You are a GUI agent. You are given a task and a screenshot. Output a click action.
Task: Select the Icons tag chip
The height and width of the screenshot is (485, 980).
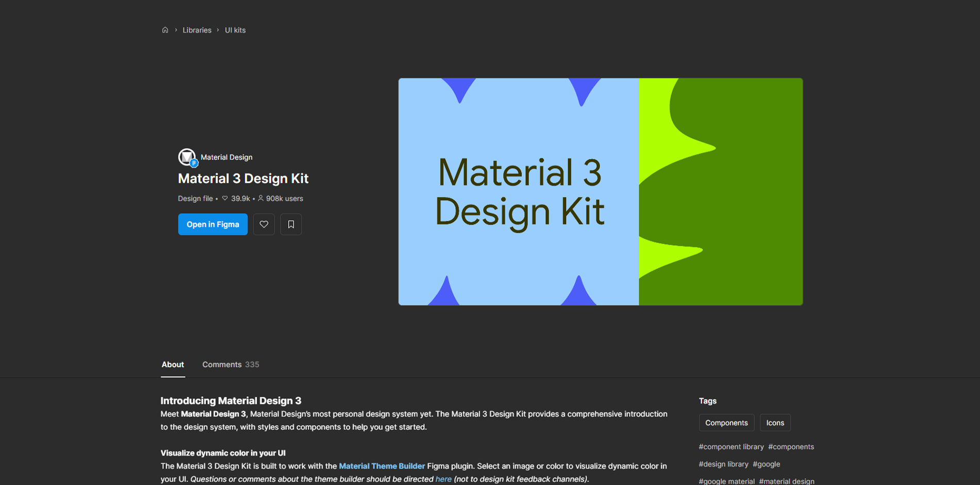[x=775, y=423]
